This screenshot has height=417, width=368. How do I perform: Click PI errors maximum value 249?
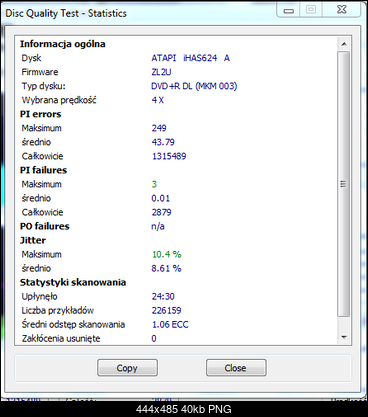159,128
